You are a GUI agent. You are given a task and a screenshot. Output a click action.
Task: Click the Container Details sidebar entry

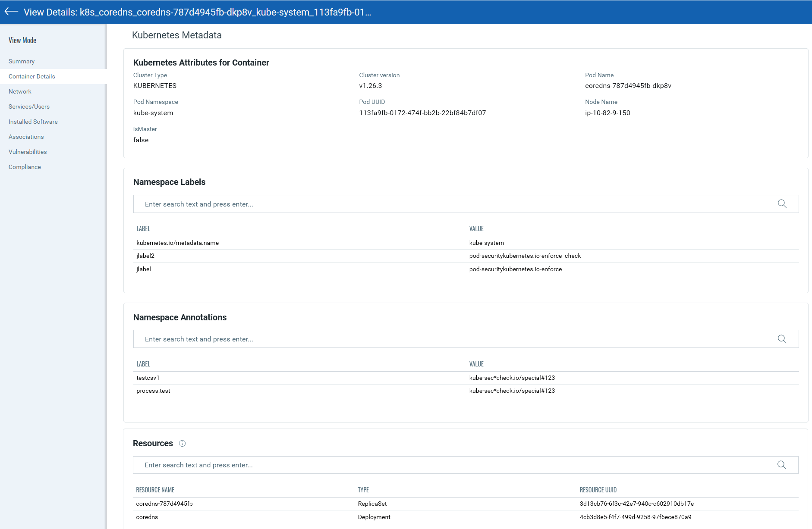click(31, 76)
